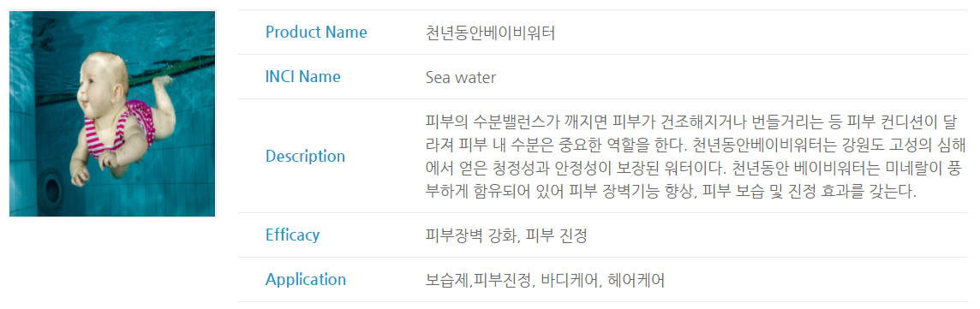The image size is (980, 309).
Task: Click the first line of description text
Action: coord(696,121)
